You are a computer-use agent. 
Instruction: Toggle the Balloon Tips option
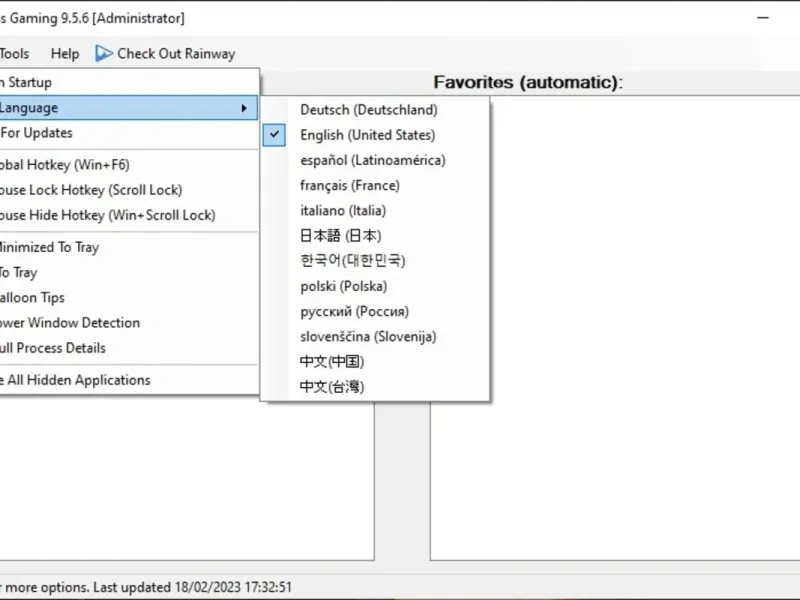(129, 297)
